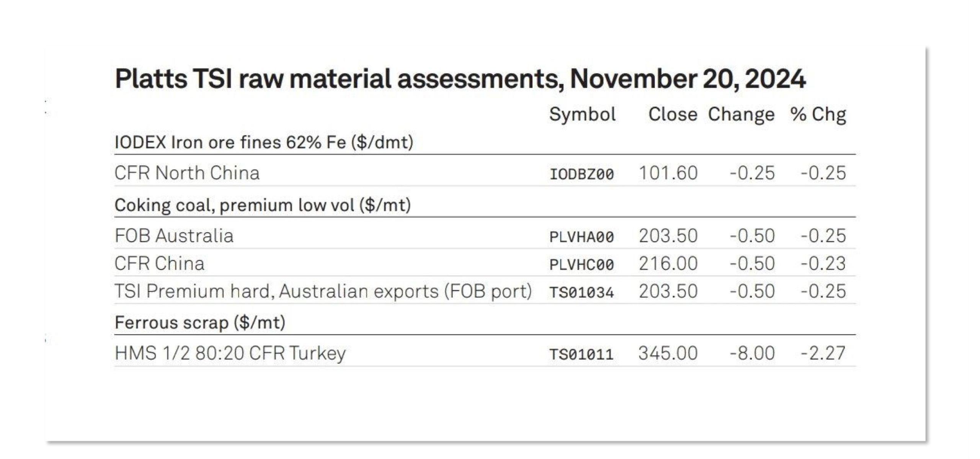The width and height of the screenshot is (980, 459).
Task: Click HMS 1/2 80:20 CFR Turkey row
Action: pos(485,353)
